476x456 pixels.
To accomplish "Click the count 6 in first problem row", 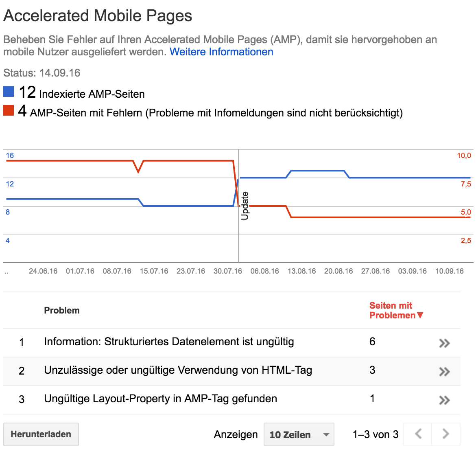I will click(372, 342).
